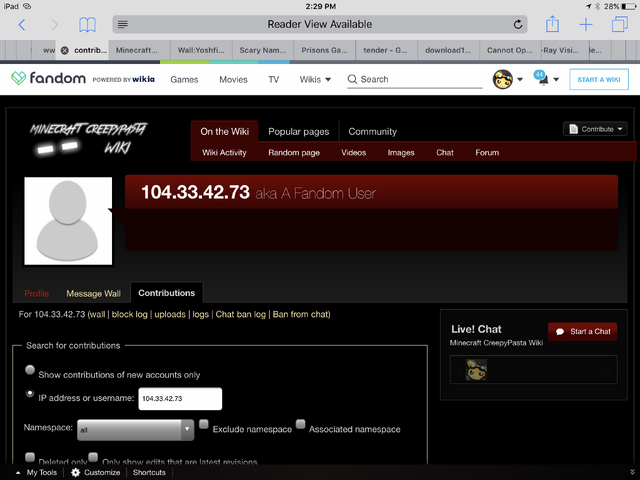Click the Contribute page icon
Viewport: 640px width, 480px height.
573,129
